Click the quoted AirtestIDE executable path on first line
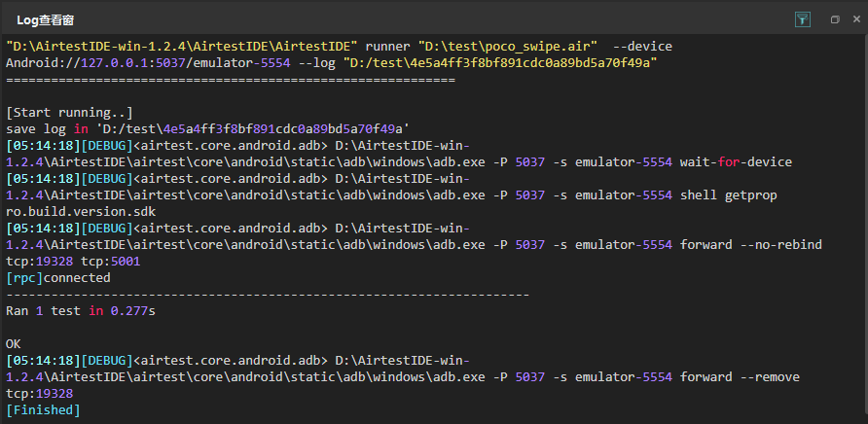The height and width of the screenshot is (424, 868). click(x=182, y=47)
